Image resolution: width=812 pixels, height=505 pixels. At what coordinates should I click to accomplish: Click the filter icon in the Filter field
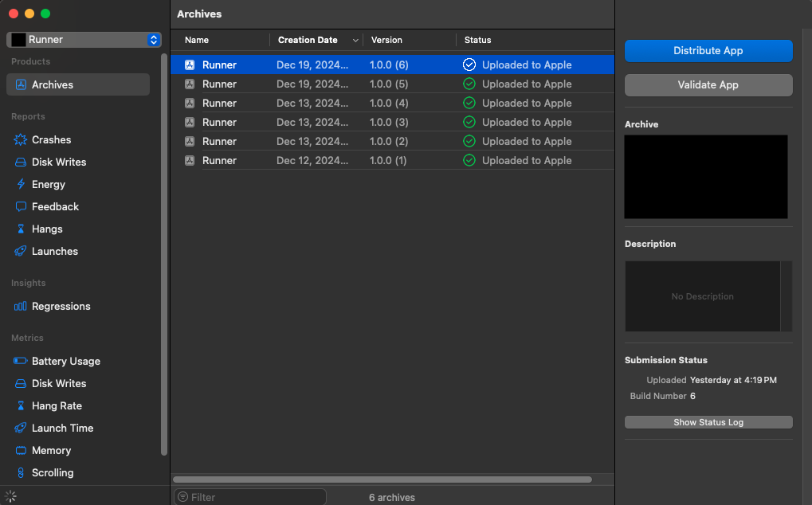point(182,497)
